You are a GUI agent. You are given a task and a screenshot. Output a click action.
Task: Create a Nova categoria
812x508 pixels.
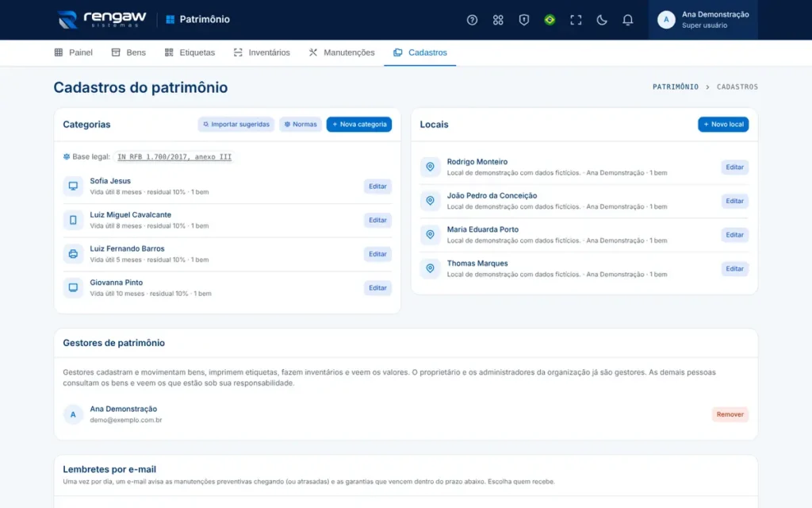(x=359, y=125)
